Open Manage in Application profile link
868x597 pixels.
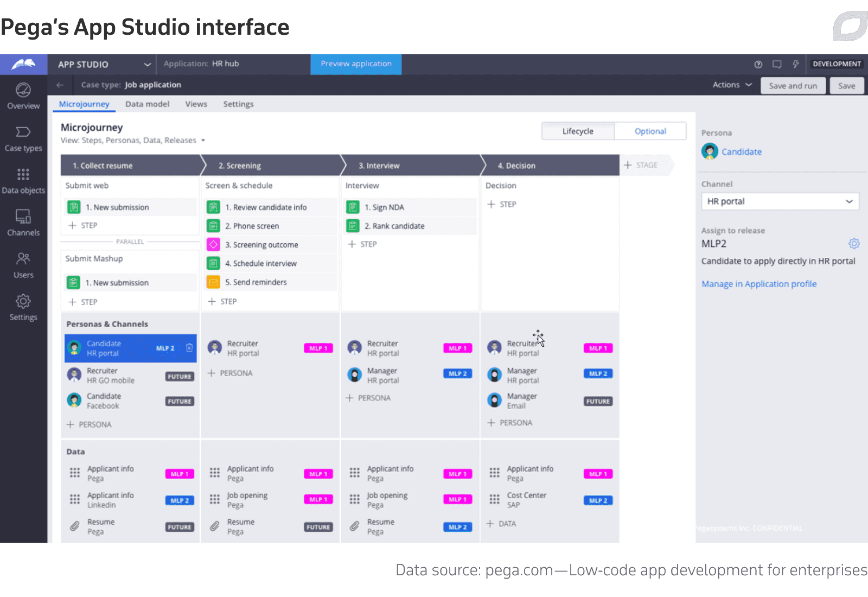[x=759, y=284]
